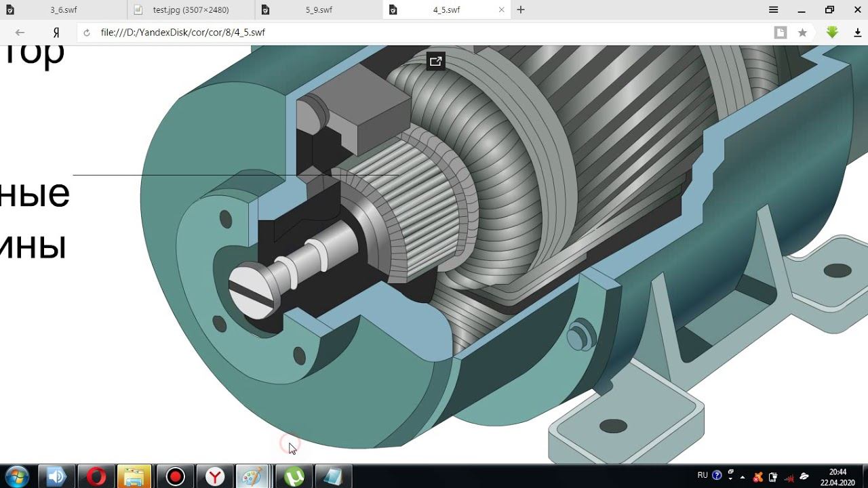Show hidden system tray icons

click(743, 476)
